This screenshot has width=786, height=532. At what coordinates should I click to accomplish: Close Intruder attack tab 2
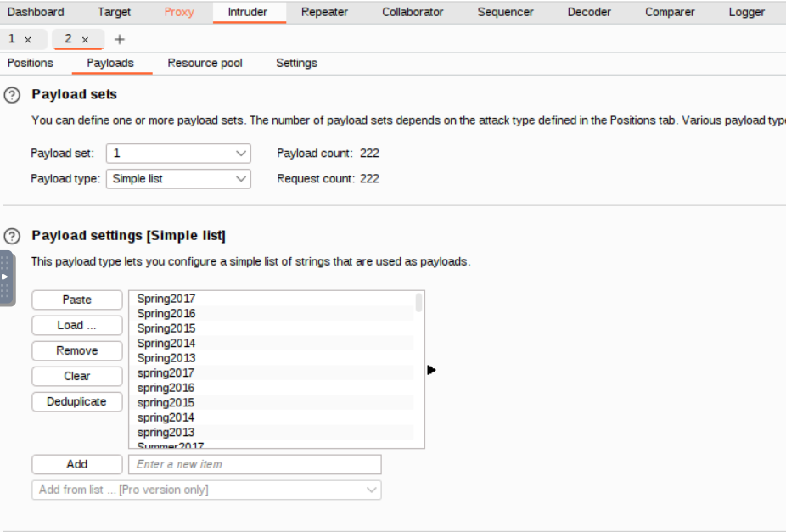pos(85,40)
